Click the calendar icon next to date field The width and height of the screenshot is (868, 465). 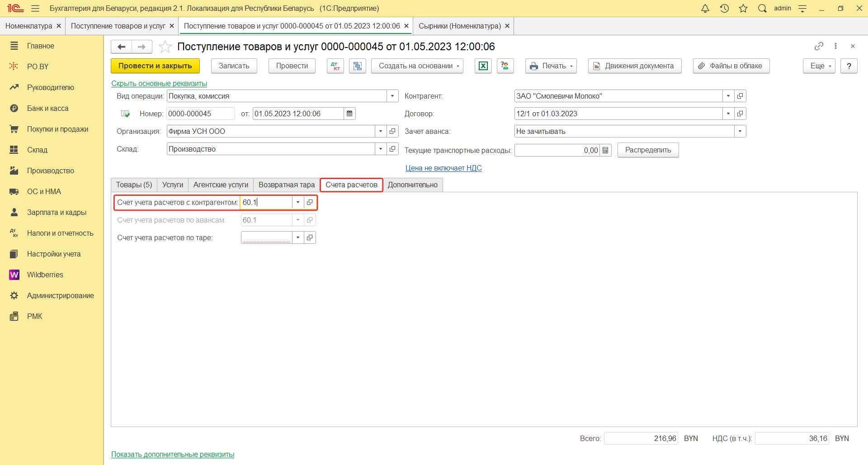click(x=349, y=114)
